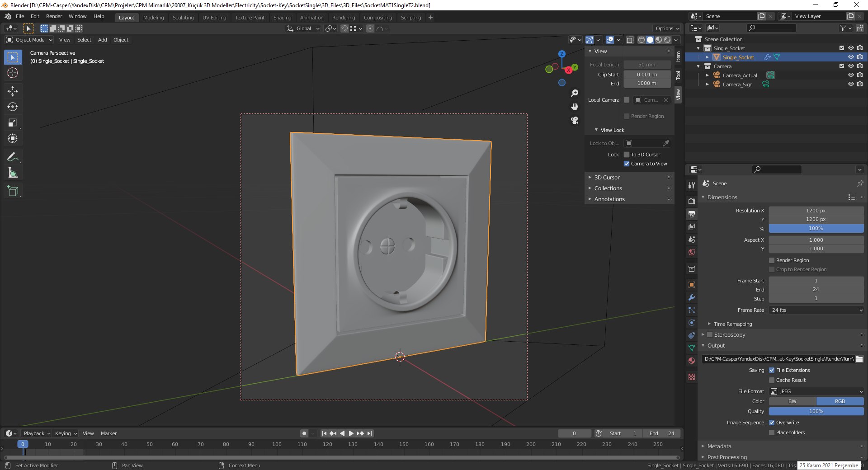Enable Placeholders checkbox
Screen dimensions: 868x470
[772, 432]
